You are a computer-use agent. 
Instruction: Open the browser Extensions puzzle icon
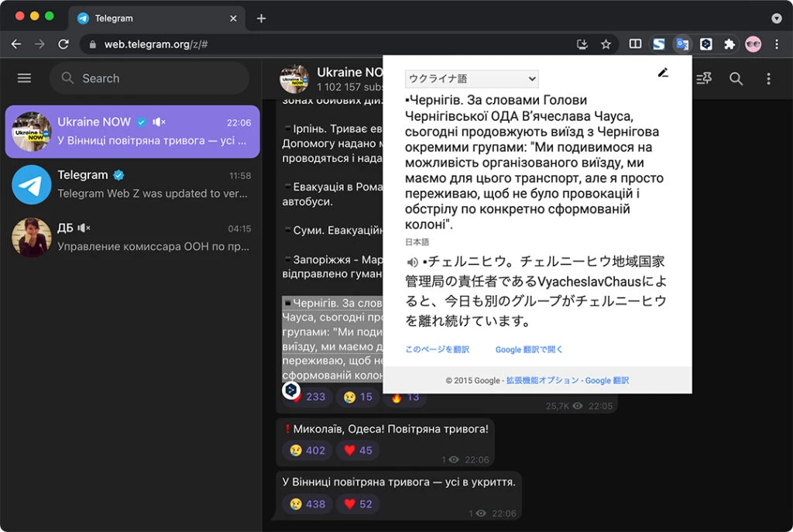point(729,44)
